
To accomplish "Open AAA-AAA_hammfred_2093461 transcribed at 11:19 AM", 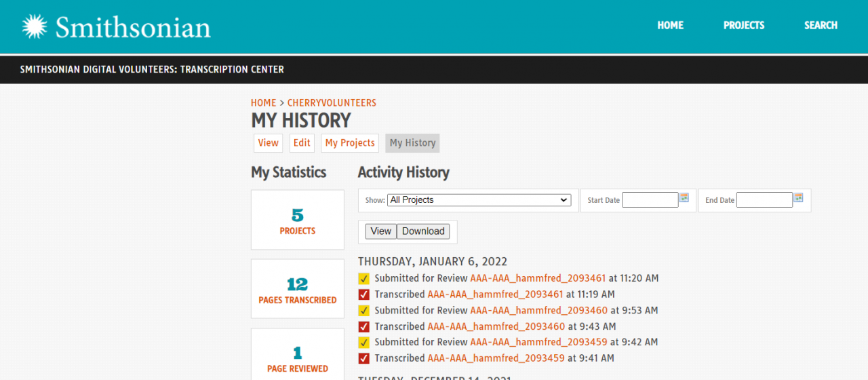I will click(x=495, y=294).
